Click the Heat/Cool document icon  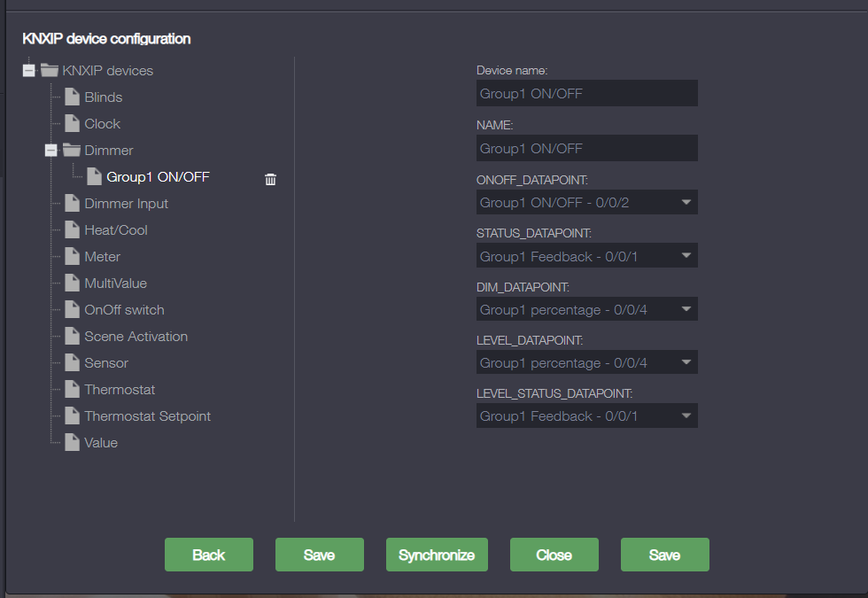(x=72, y=230)
